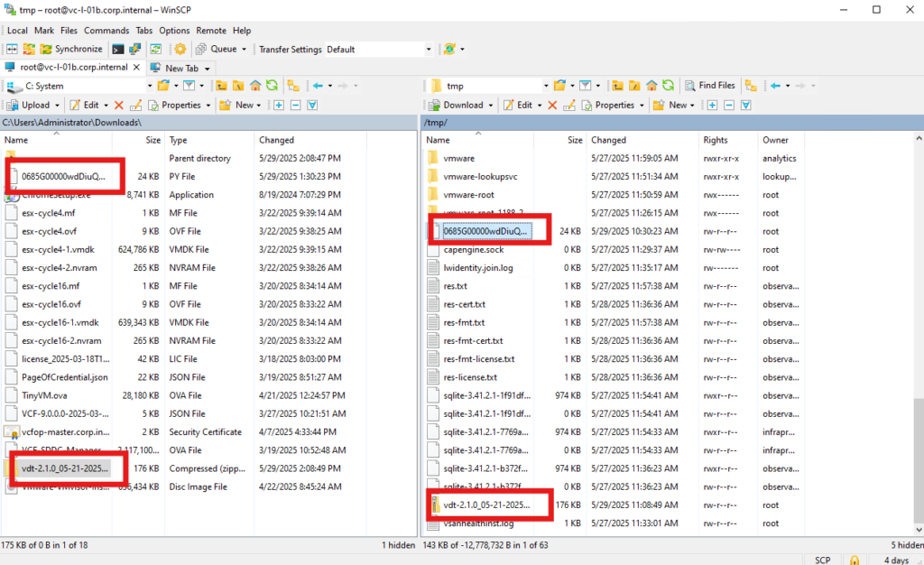Open local panel Properties button
The image size is (924, 565).
click(x=175, y=105)
